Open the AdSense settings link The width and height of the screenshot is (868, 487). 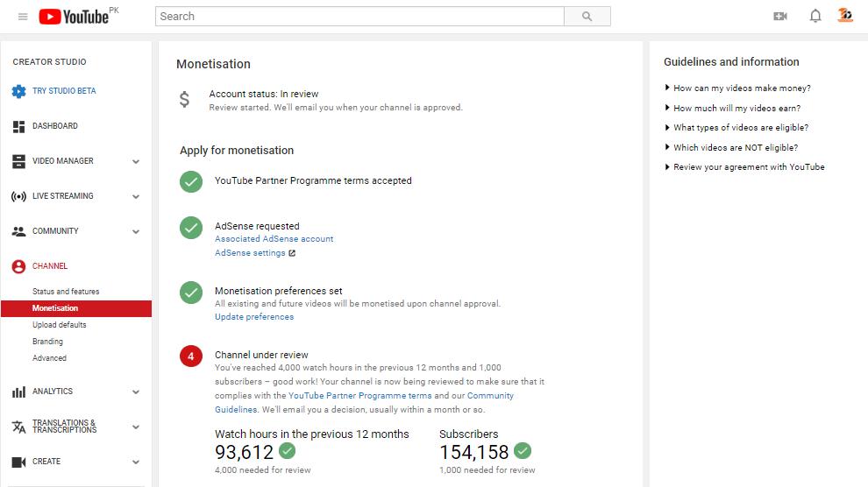click(x=250, y=252)
